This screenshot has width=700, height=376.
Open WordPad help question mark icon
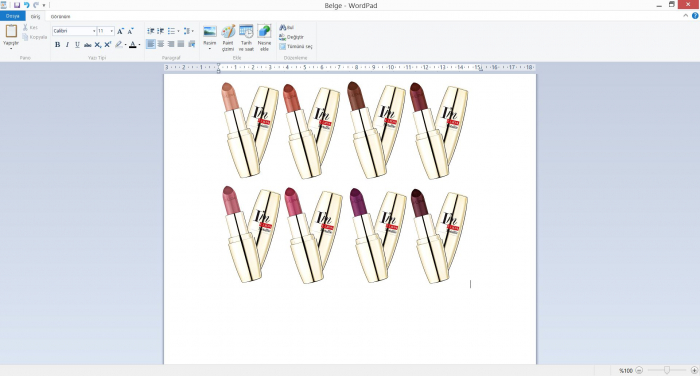tap(695, 16)
